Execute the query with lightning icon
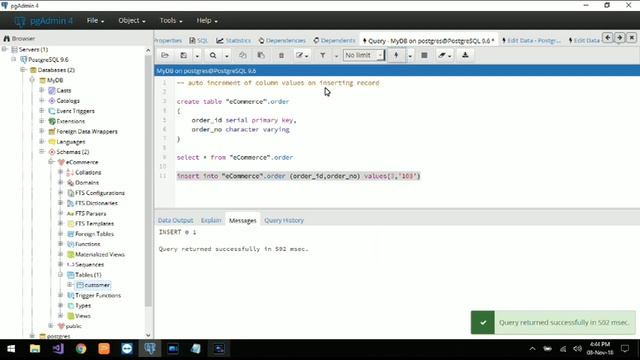Viewport: 640px width, 360px height. [396, 55]
